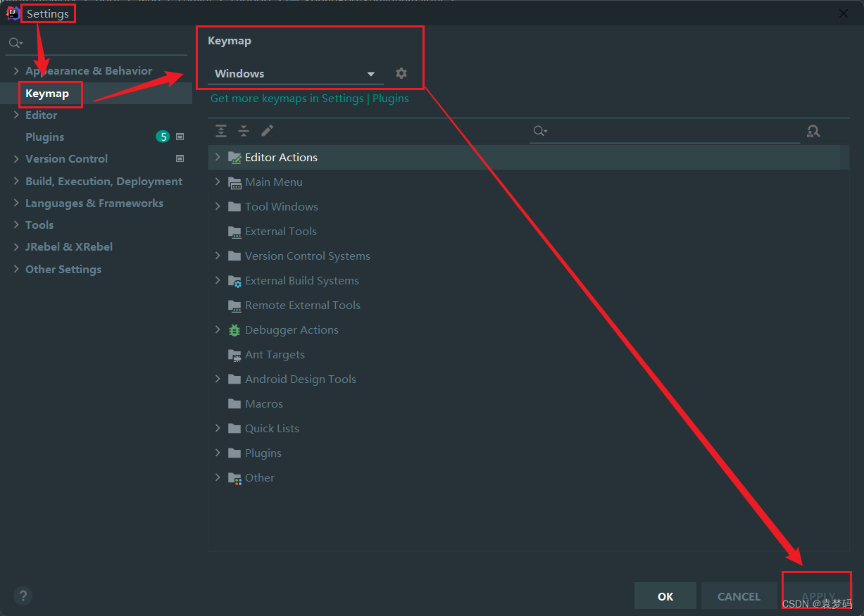Expand the Debugger Actions tree node
The height and width of the screenshot is (616, 864).
218,329
